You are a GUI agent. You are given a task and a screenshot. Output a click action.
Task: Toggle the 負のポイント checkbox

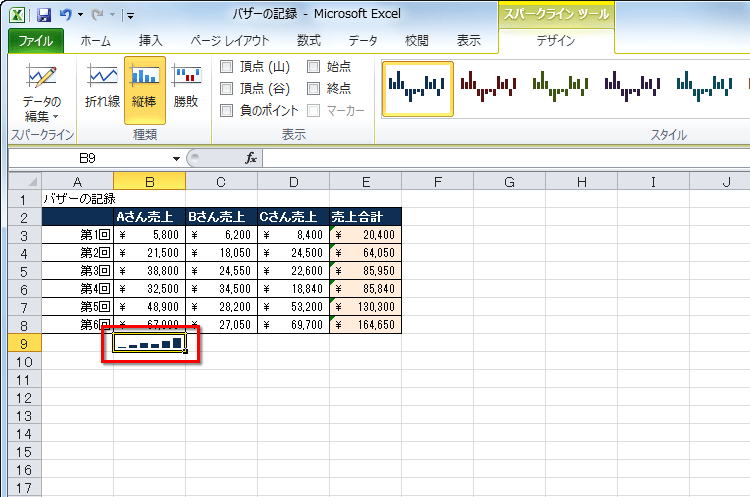coord(227,110)
